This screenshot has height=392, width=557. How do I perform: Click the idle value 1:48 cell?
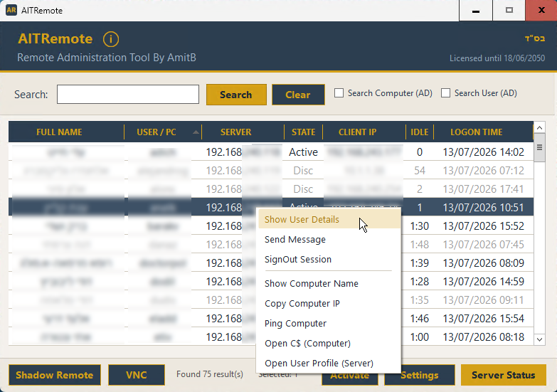click(x=420, y=245)
